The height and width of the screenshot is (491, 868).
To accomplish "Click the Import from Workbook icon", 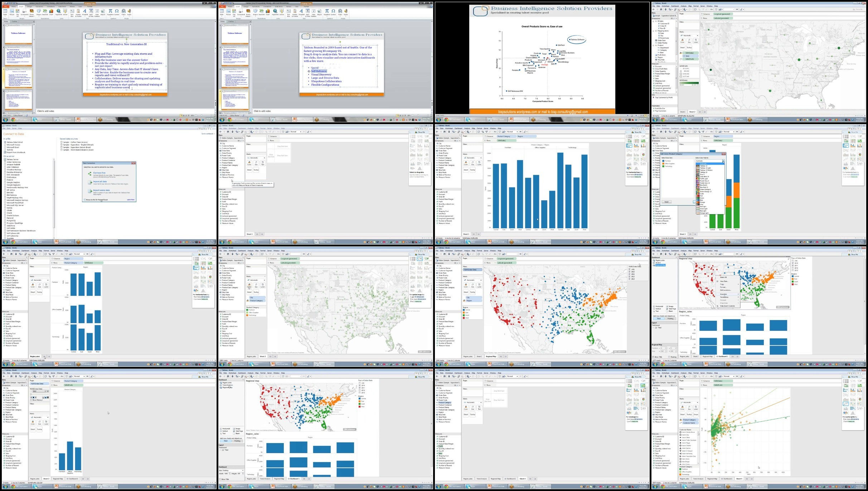I will (x=5, y=152).
